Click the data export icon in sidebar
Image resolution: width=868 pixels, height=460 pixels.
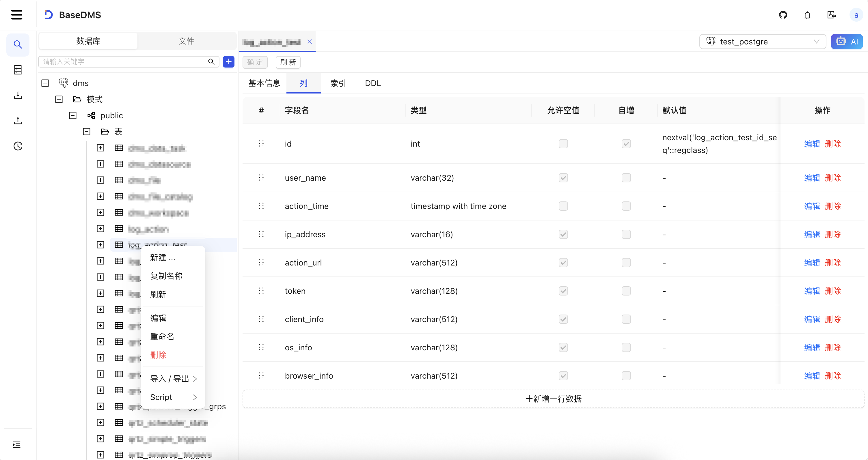[18, 121]
